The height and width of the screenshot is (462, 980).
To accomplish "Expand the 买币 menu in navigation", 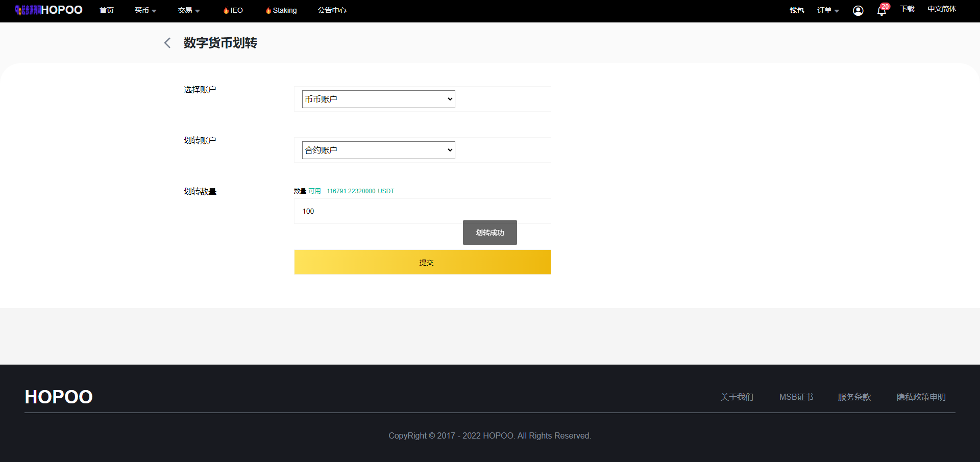I will pos(145,11).
